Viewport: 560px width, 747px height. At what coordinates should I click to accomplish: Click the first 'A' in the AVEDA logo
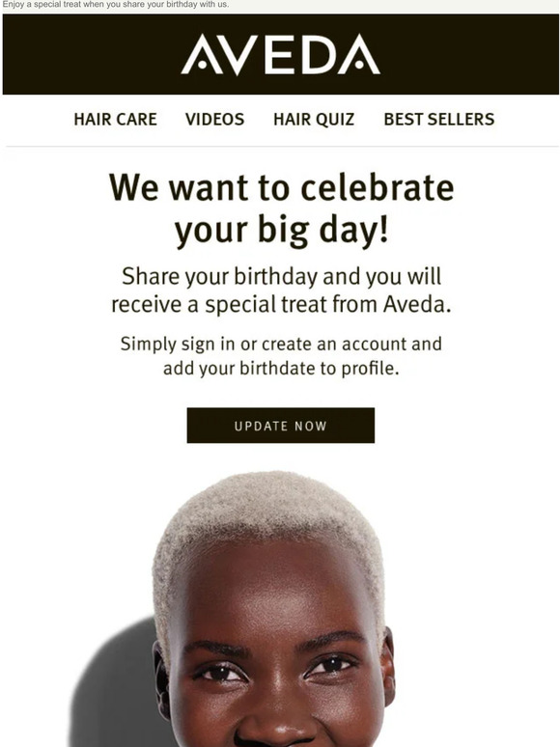click(x=202, y=54)
